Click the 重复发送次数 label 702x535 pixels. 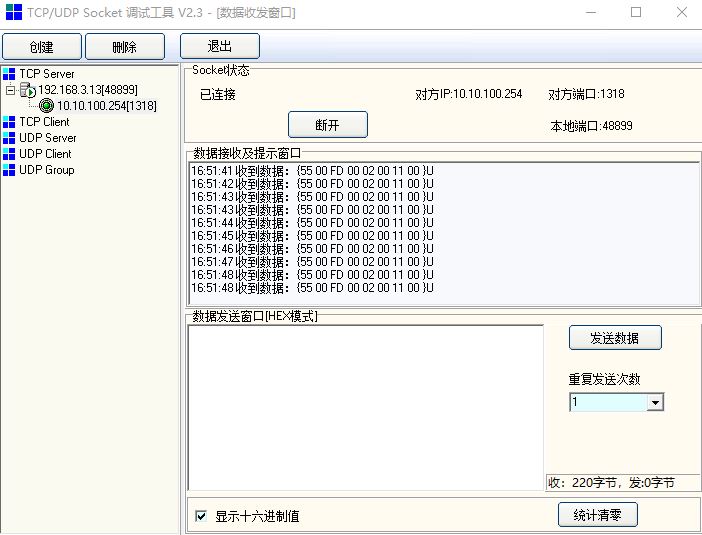click(604, 379)
